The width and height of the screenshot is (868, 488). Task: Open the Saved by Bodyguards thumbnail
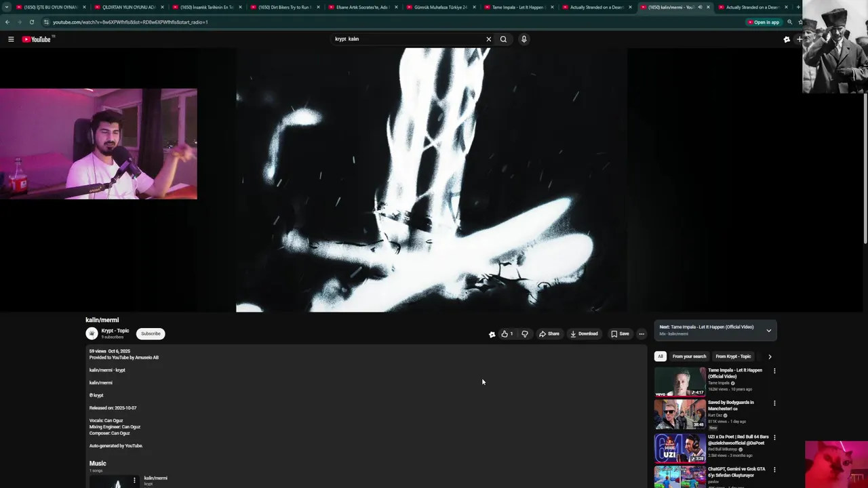click(x=679, y=414)
